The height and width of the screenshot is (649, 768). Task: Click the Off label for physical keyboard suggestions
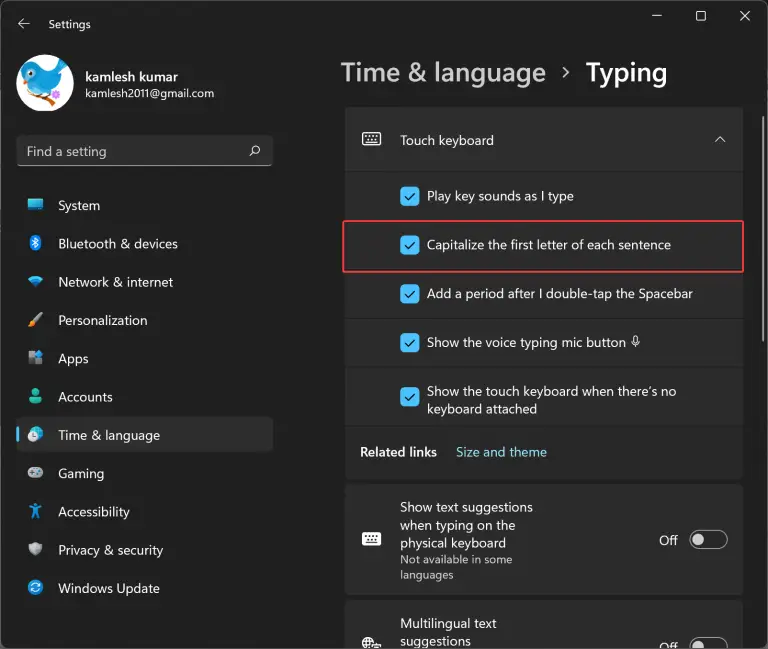point(668,540)
